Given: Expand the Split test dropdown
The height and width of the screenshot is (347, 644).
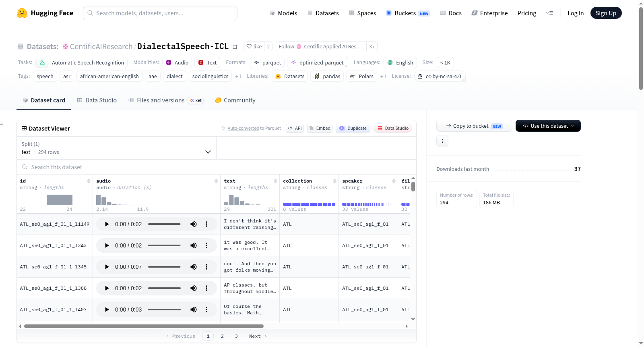Looking at the screenshot, I should coord(116,148).
